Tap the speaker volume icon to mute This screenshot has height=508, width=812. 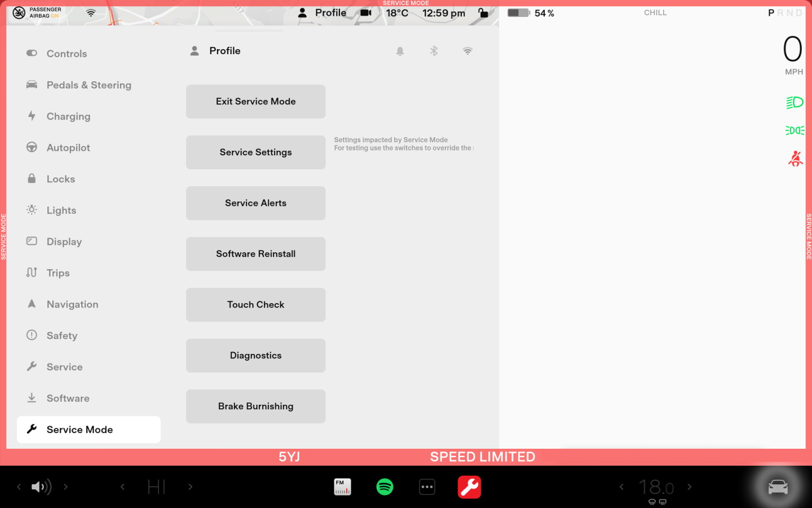pos(41,487)
